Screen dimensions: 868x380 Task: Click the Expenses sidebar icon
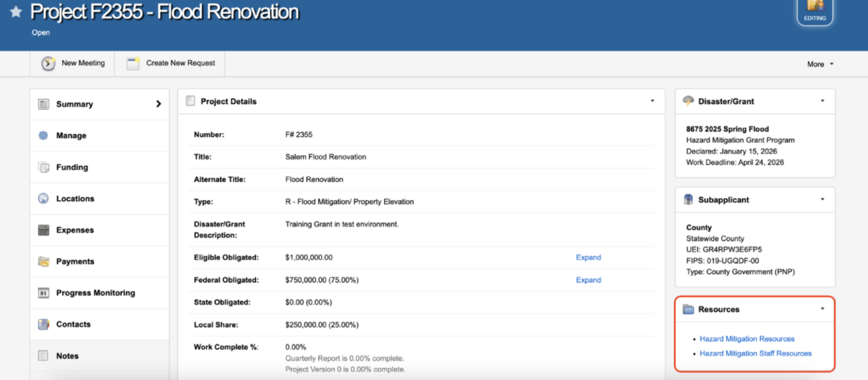43,230
